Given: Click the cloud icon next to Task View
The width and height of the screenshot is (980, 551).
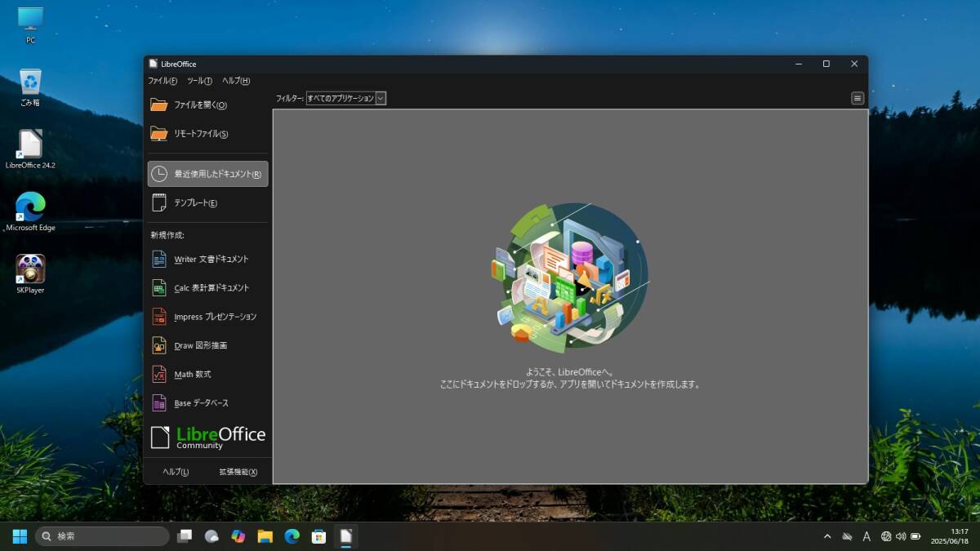Looking at the screenshot, I should pos(212,536).
